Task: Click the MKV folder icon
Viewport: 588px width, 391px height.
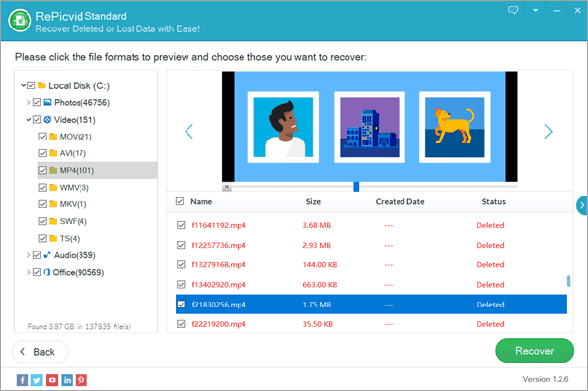Action: pos(53,203)
